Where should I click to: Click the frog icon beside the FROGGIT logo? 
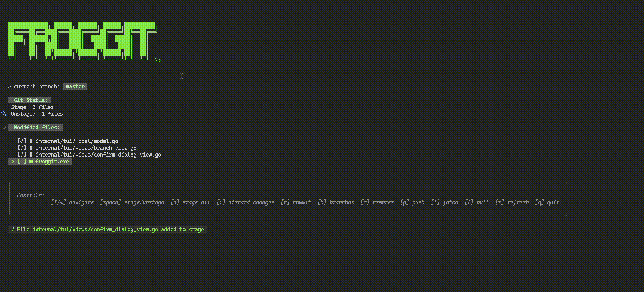pos(158,60)
